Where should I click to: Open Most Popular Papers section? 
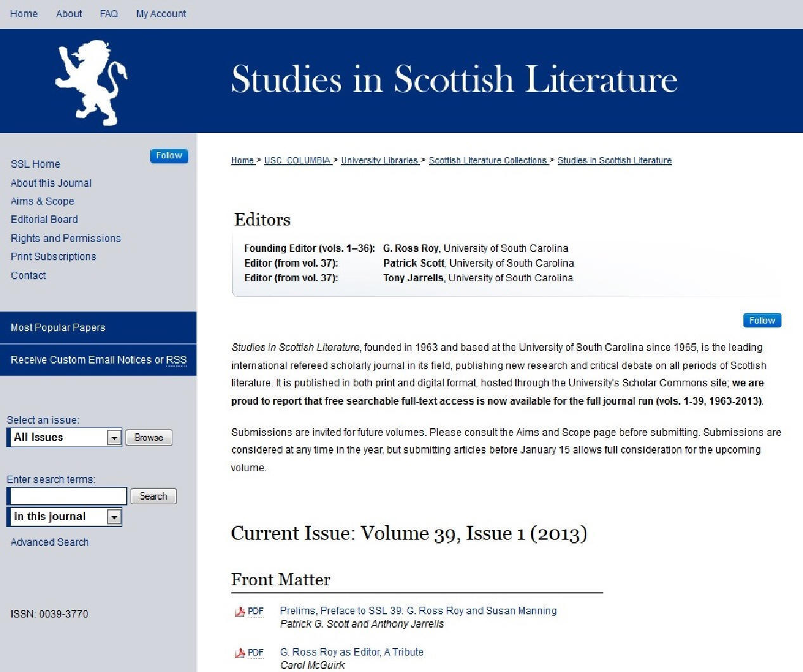(x=58, y=328)
